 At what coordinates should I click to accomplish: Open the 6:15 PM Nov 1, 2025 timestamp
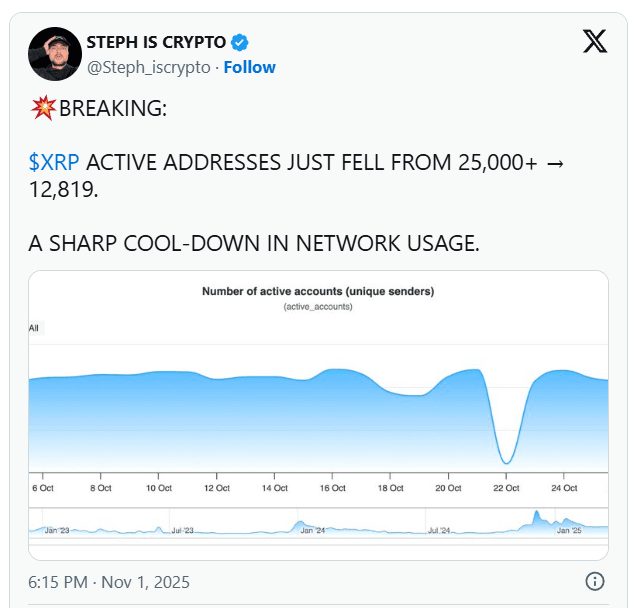[109, 582]
